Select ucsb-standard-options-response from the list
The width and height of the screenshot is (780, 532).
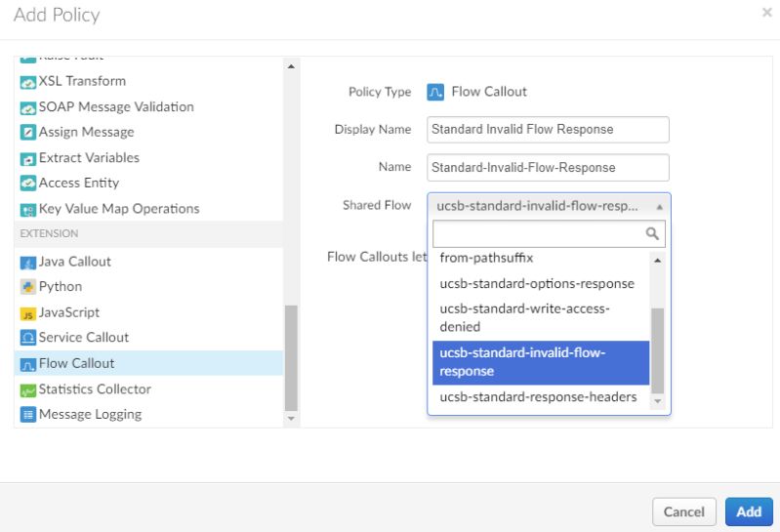pyautogui.click(x=537, y=284)
